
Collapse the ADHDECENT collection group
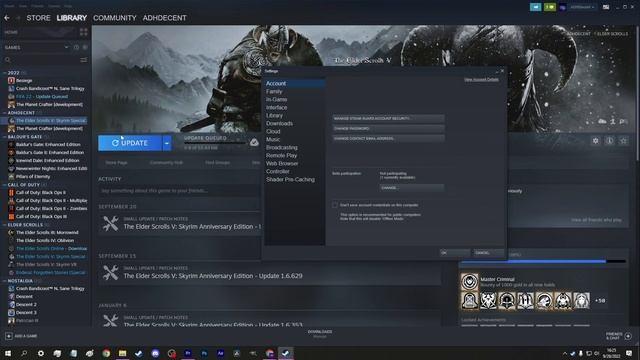tap(5, 113)
